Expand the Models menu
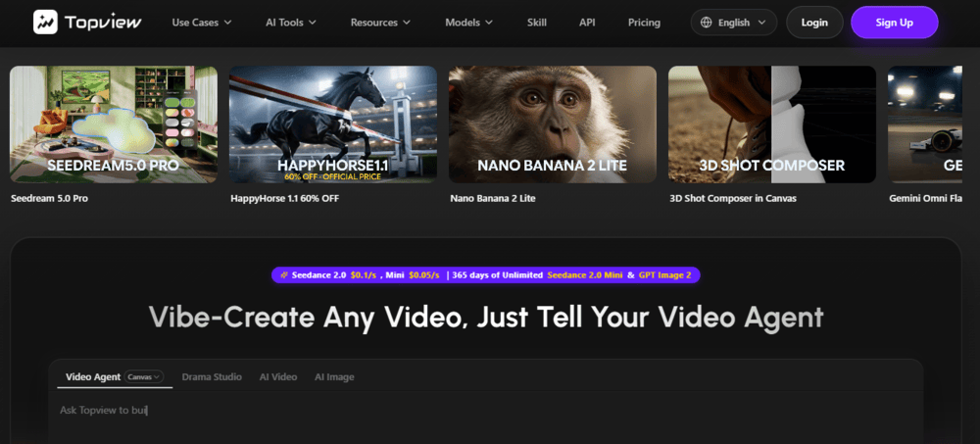 (x=468, y=23)
